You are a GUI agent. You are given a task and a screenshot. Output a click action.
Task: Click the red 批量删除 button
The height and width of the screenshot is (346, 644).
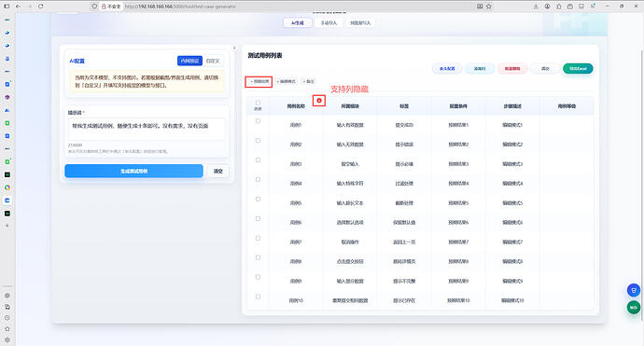click(512, 68)
